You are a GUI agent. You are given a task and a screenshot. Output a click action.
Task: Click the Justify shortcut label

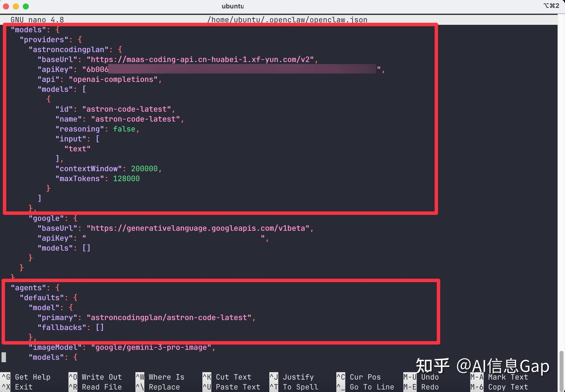(x=298, y=377)
